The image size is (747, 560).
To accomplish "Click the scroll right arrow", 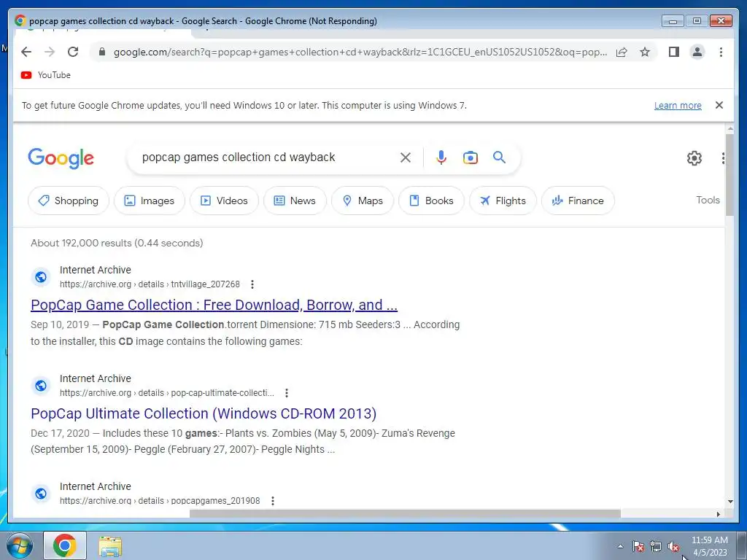I will point(719,514).
